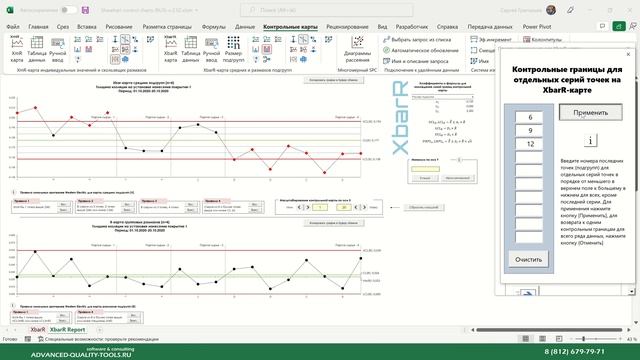Click Специальные возможности status message

(x=98, y=339)
